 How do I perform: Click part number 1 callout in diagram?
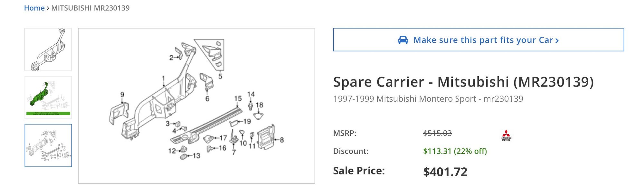(x=164, y=78)
